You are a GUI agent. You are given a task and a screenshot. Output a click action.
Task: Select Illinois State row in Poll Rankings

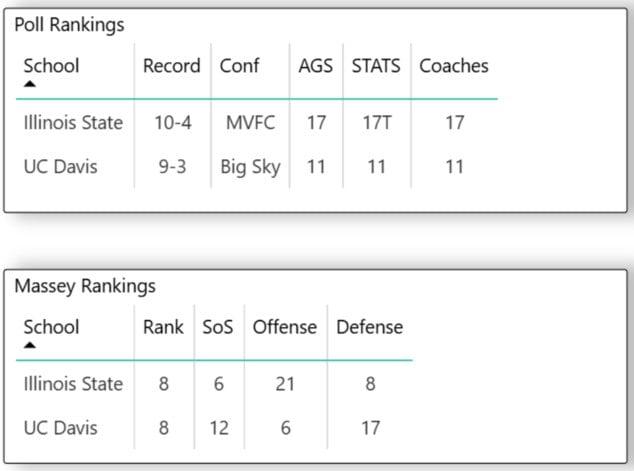click(x=73, y=123)
